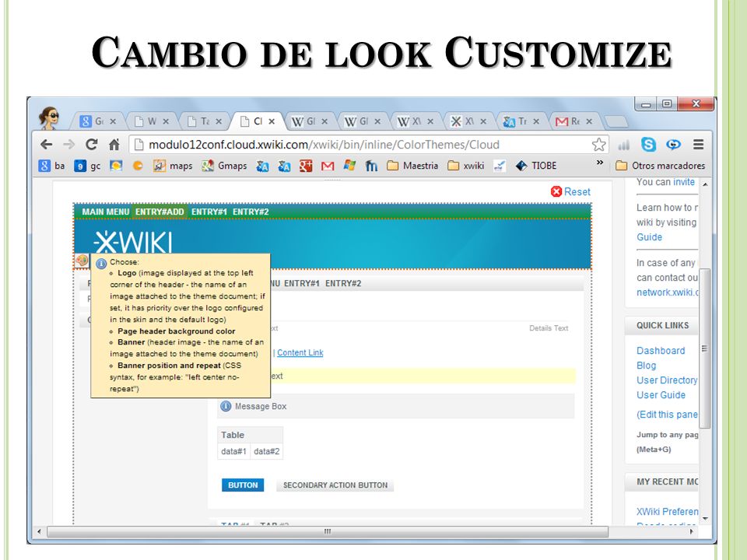Viewport: 747px width, 560px height.
Task: Click the data#1 table cell
Action: (233, 451)
